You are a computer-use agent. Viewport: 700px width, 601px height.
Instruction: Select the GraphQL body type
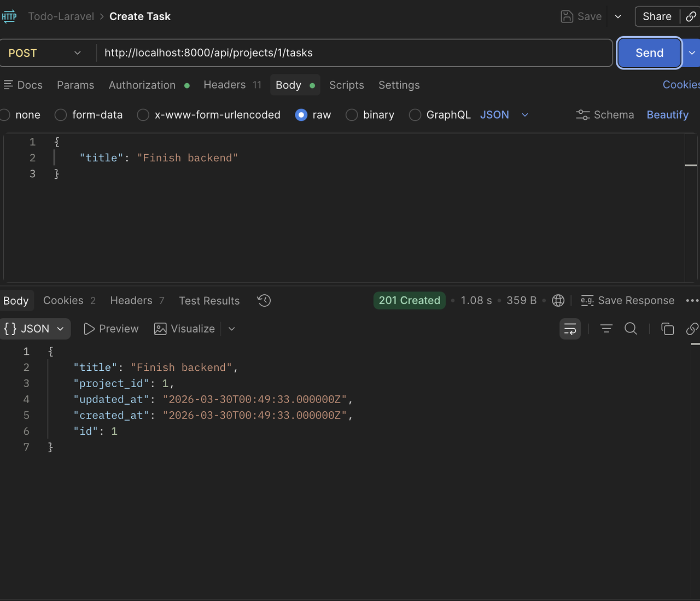415,115
